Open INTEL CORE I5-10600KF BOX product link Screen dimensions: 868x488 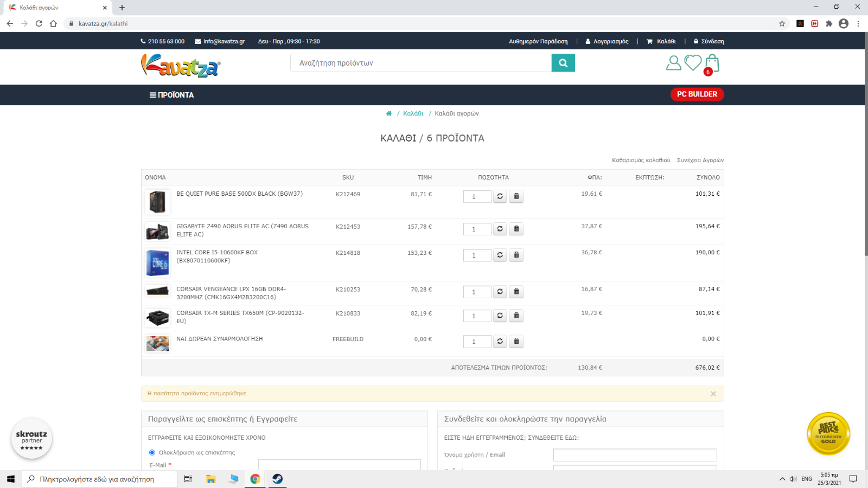[217, 256]
